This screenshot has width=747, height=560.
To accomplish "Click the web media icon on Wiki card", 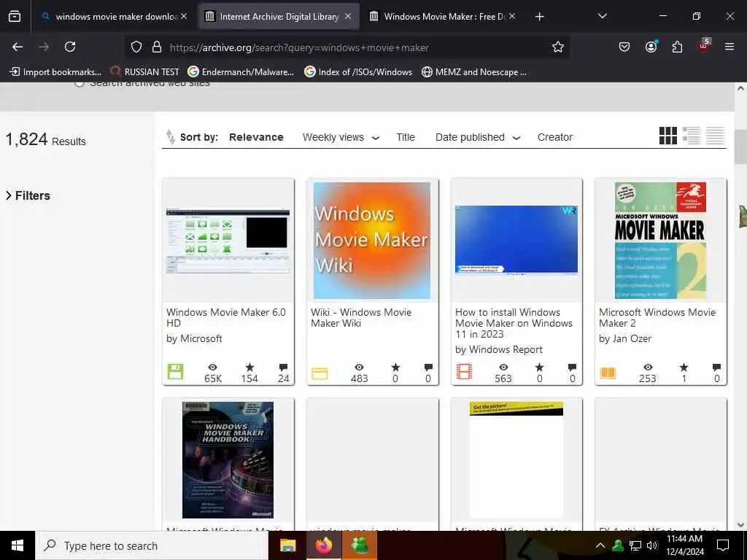I will 320,373.
